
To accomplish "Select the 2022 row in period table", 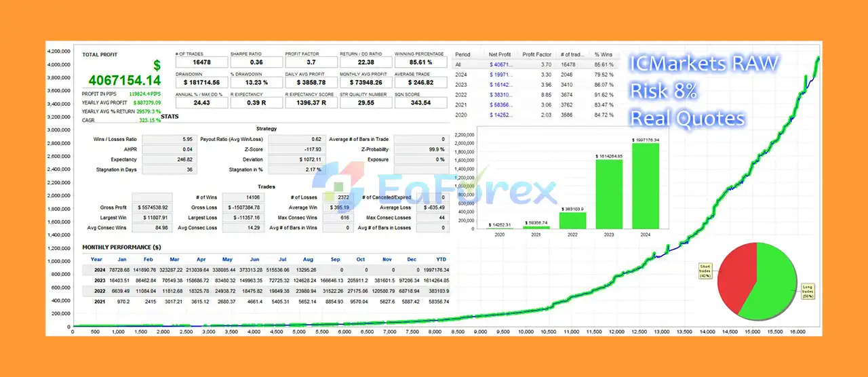I will coord(536,94).
